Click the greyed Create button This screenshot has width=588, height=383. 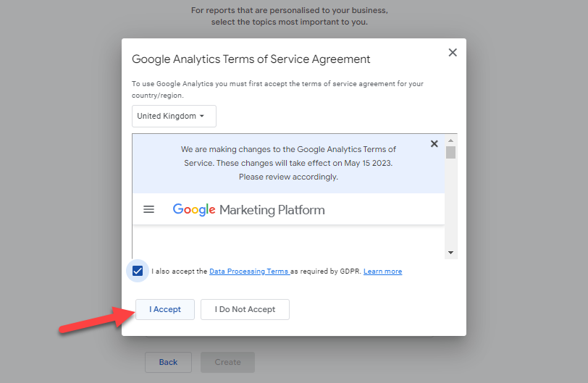click(x=227, y=362)
